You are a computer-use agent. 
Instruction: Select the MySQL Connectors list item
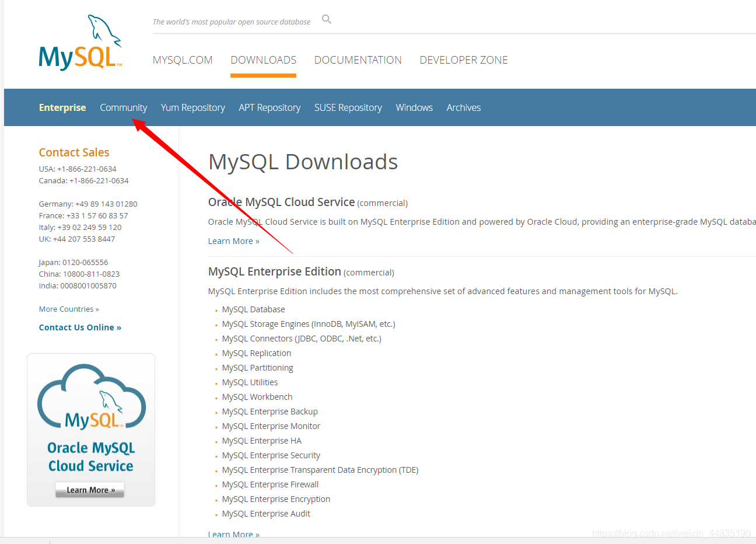(302, 339)
